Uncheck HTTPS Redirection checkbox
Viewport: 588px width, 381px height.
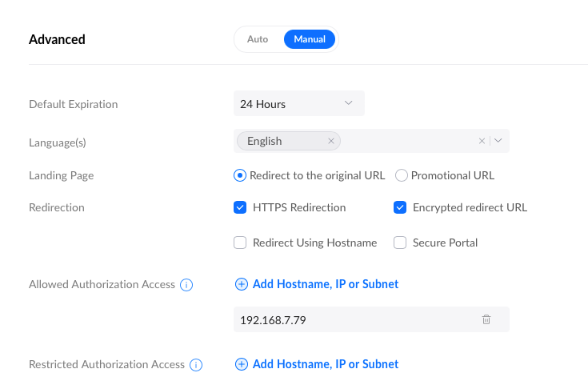tap(240, 207)
